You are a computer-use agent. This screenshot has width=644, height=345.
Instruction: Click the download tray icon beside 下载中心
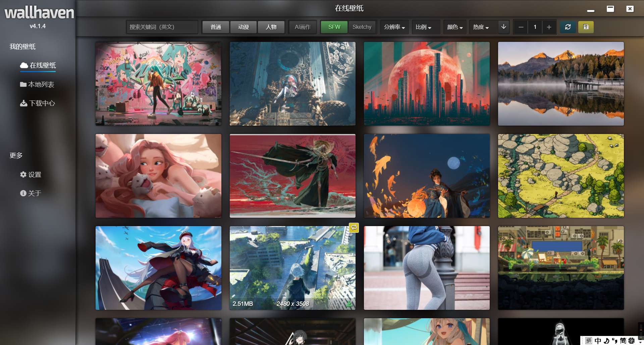click(x=23, y=103)
